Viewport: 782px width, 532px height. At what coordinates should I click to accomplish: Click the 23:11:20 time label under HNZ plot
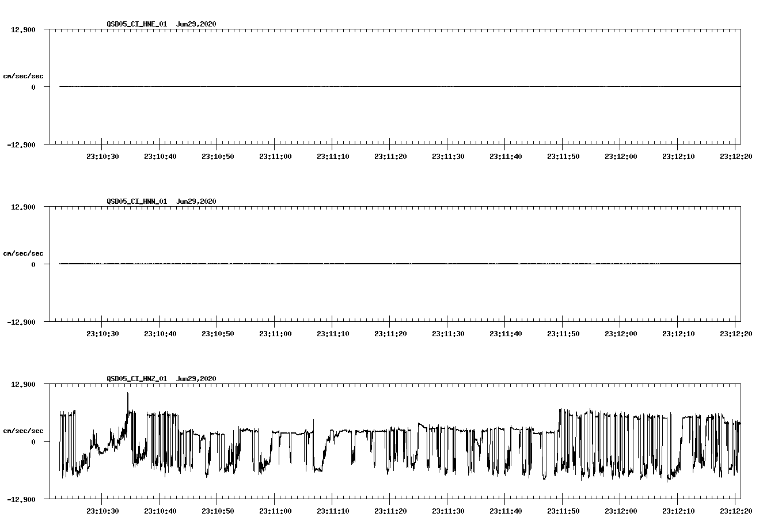[390, 511]
